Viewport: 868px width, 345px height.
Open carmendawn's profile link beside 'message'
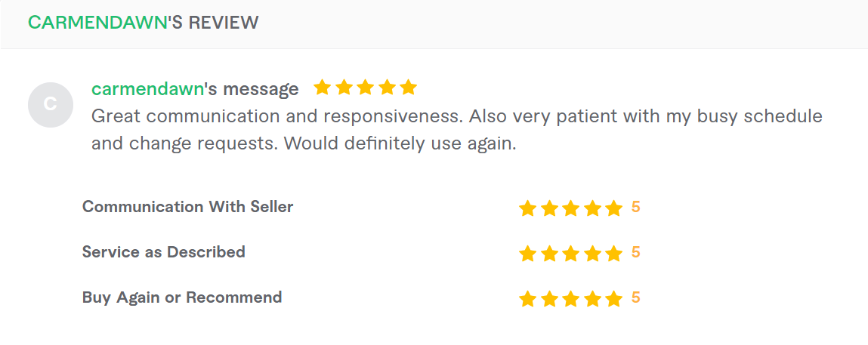148,88
